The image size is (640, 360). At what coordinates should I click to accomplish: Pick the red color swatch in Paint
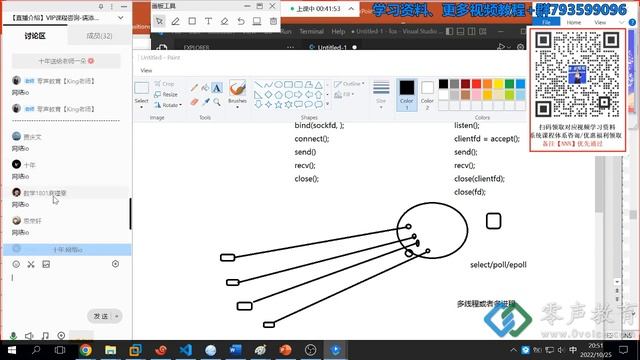(x=476, y=84)
